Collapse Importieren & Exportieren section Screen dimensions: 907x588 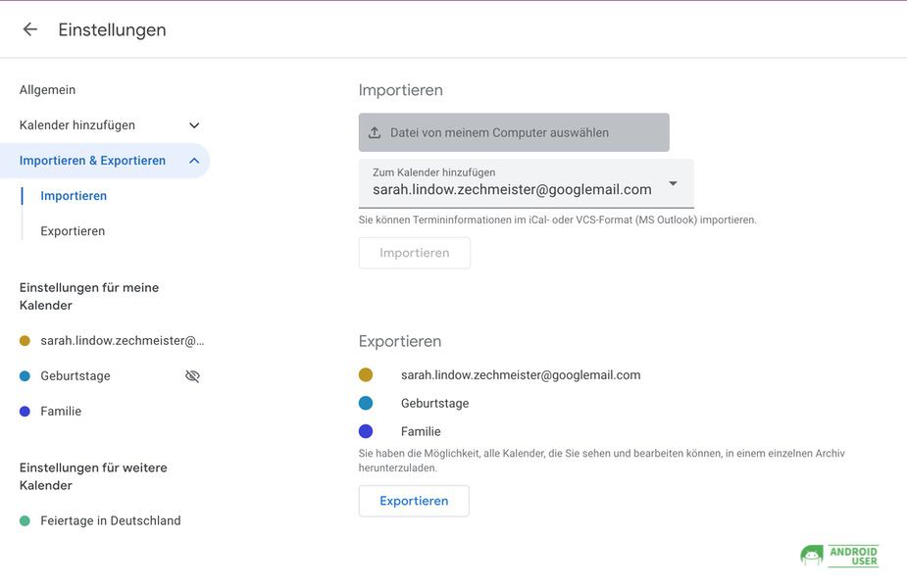[194, 161]
